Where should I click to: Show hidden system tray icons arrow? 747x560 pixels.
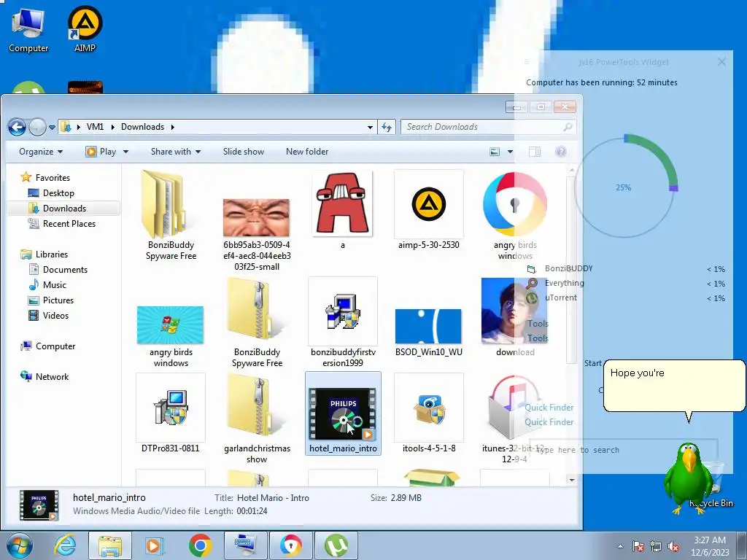pyautogui.click(x=620, y=547)
